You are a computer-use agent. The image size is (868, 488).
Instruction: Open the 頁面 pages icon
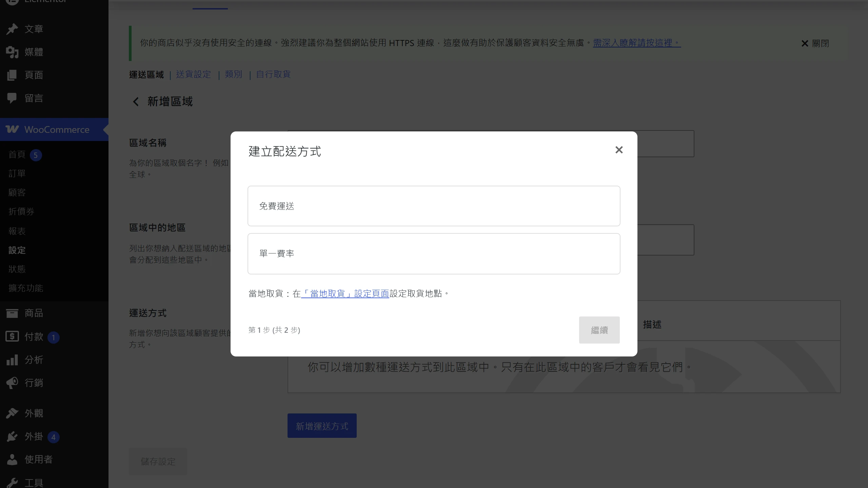coord(12,75)
